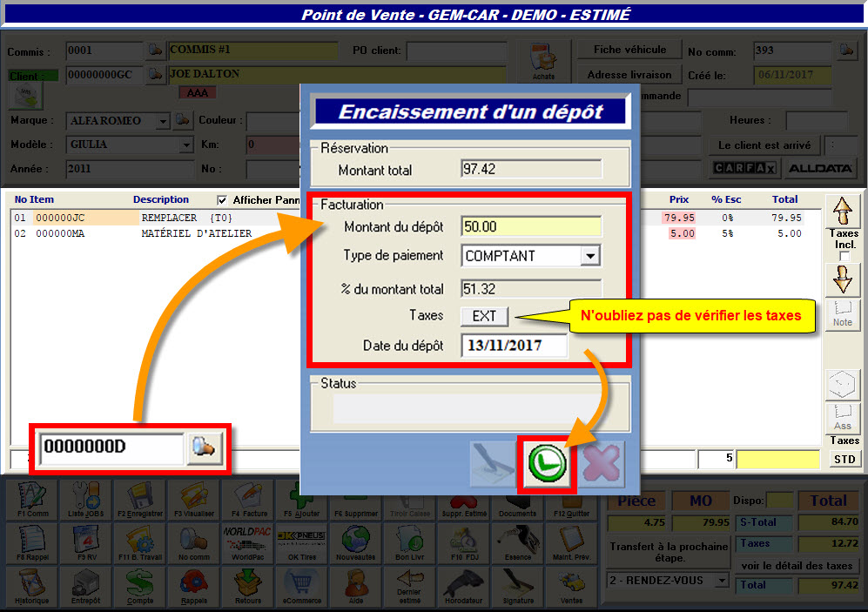Click the Montant total reservation field showing 97.42
868x612 pixels.
point(531,169)
